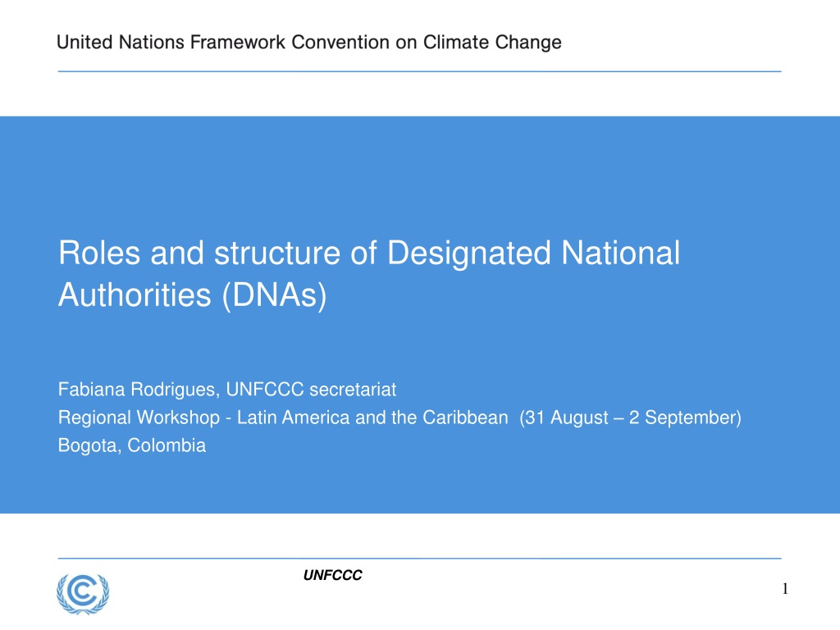
Task: Click the UNFCCC logo emblem
Action: click(83, 594)
